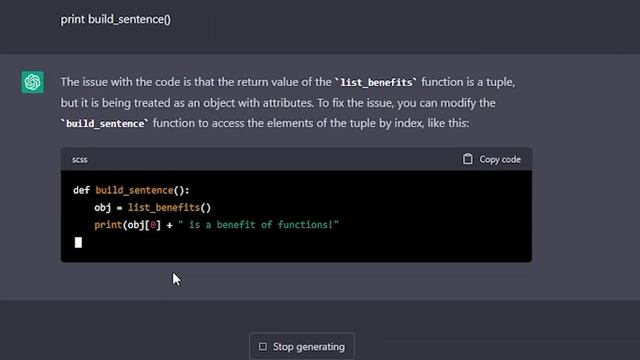
Task: Click the Copy code button label
Action: pyautogui.click(x=500, y=160)
